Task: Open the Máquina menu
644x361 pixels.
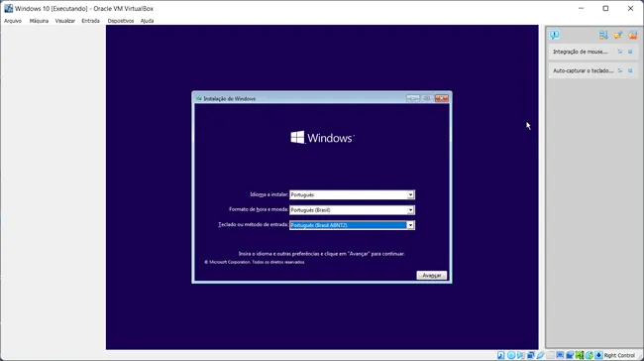Action: pos(39,21)
